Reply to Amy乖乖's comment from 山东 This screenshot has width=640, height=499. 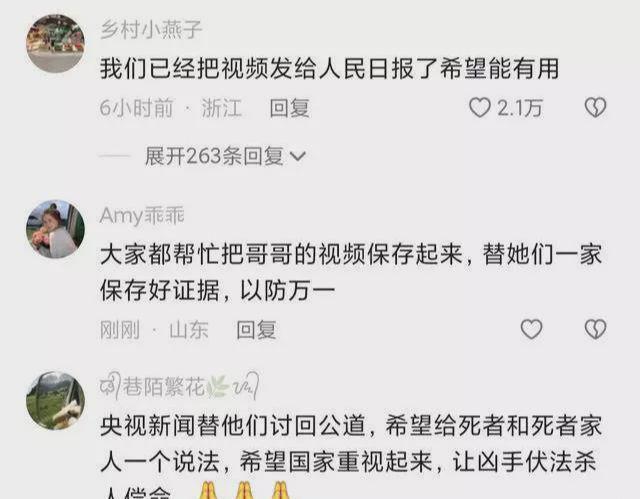click(x=256, y=330)
